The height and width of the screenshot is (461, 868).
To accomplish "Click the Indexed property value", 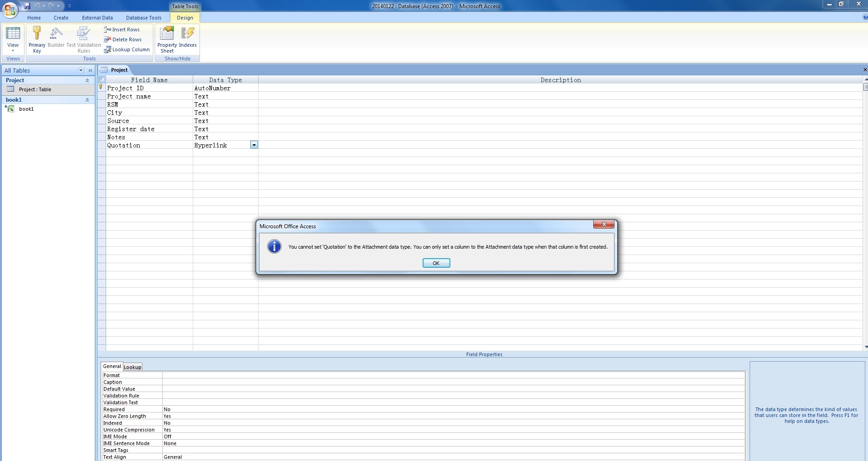I will coord(454,423).
